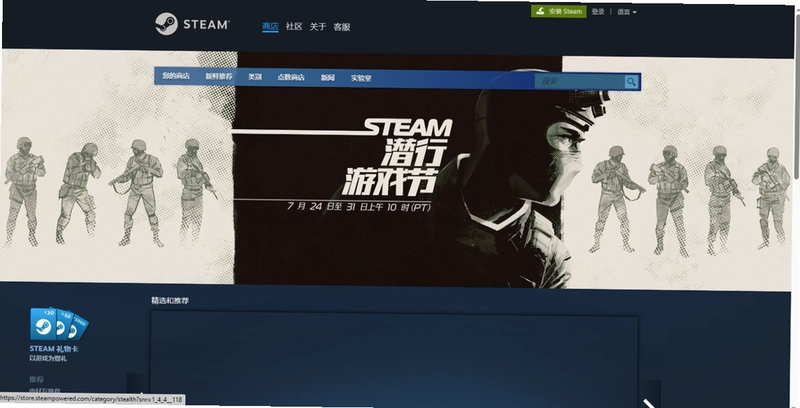
Task: Open the 社区 (Community) tab
Action: (x=294, y=27)
